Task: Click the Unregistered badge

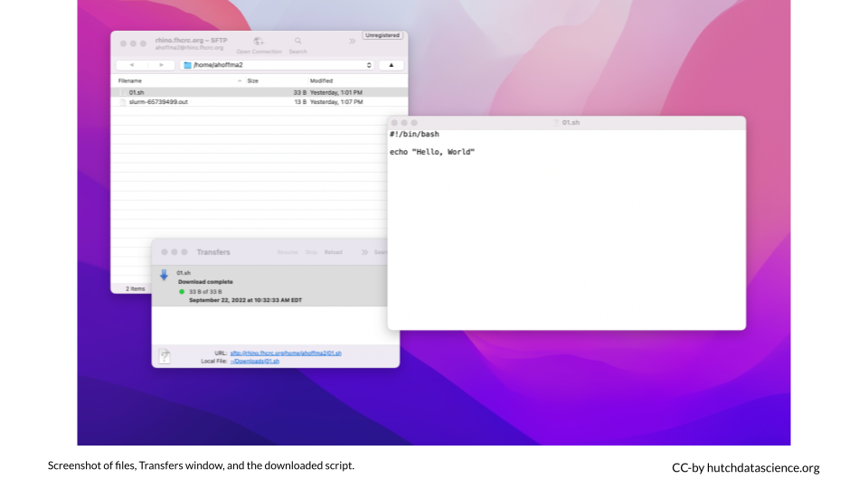Action: pyautogui.click(x=382, y=35)
